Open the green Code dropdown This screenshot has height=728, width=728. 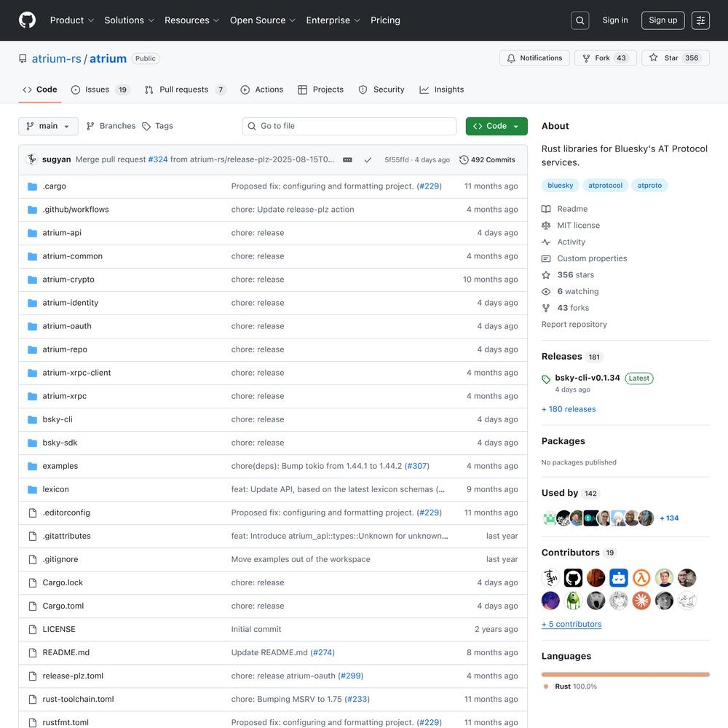point(496,126)
